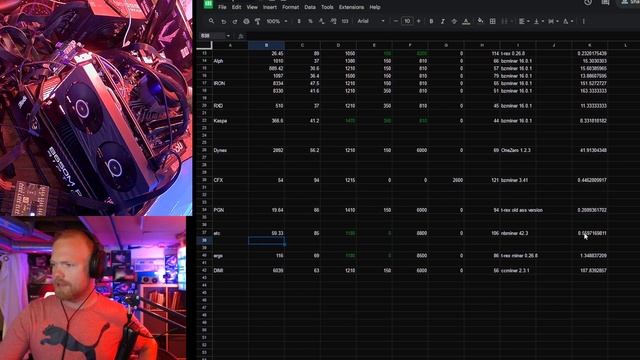Increase the font size
The image size is (640, 360).
point(418,21)
